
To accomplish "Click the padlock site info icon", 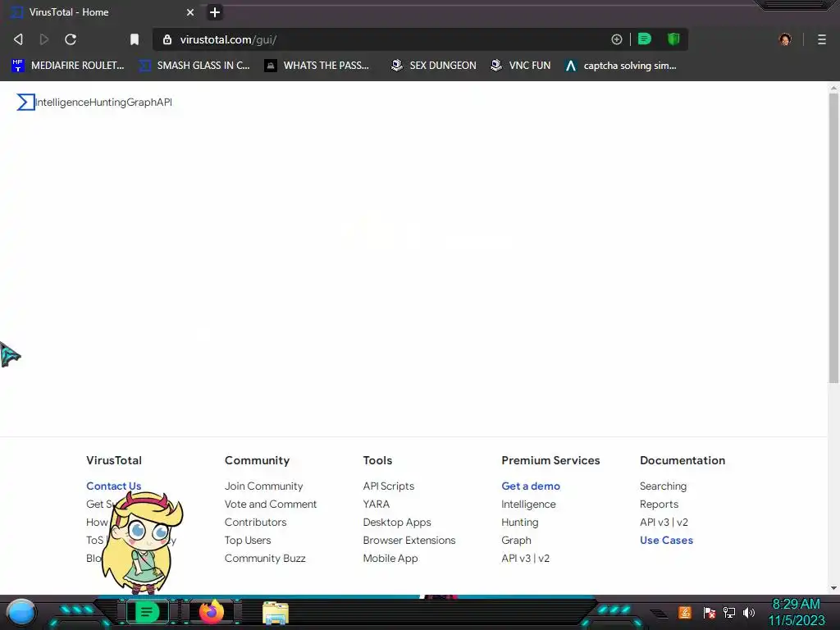I will [167, 39].
